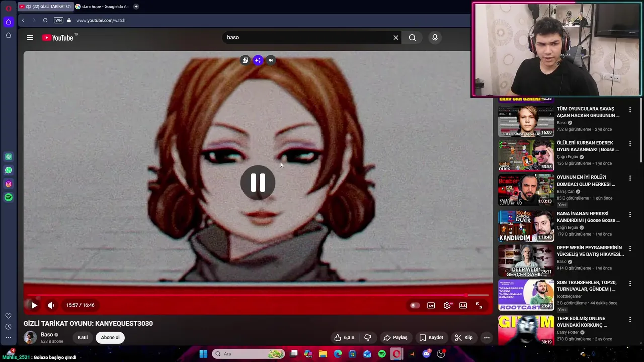Screen dimensions: 644x362
Task: Mute the video with the speaker icon
Action: (x=51, y=305)
